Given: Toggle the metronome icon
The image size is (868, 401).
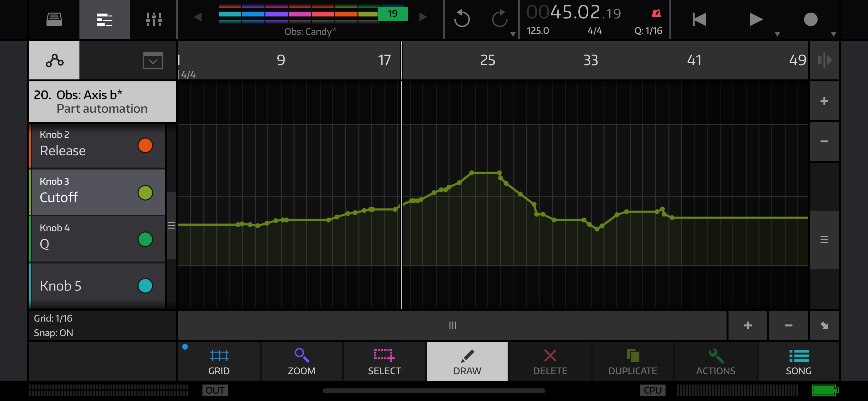Looking at the screenshot, I should pyautogui.click(x=656, y=14).
